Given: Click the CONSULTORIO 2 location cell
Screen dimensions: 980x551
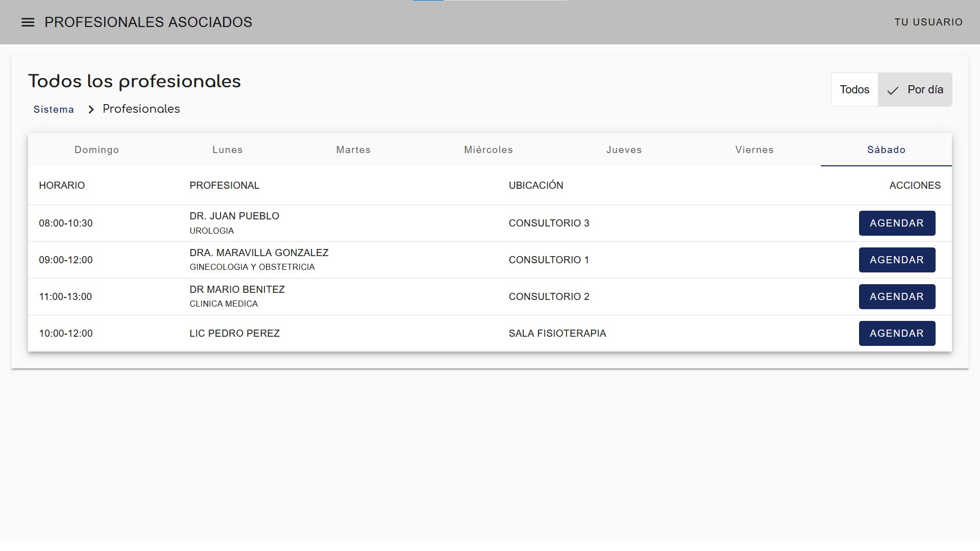Looking at the screenshot, I should click(549, 297).
